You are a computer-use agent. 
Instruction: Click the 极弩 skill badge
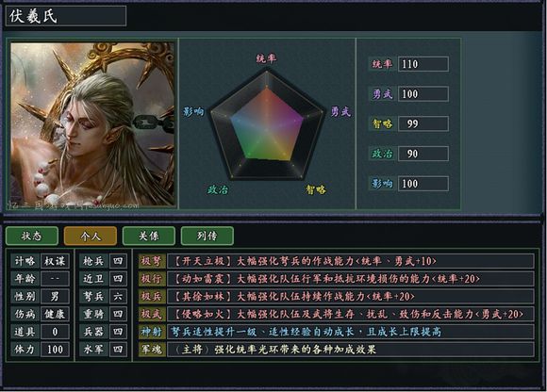(x=152, y=261)
